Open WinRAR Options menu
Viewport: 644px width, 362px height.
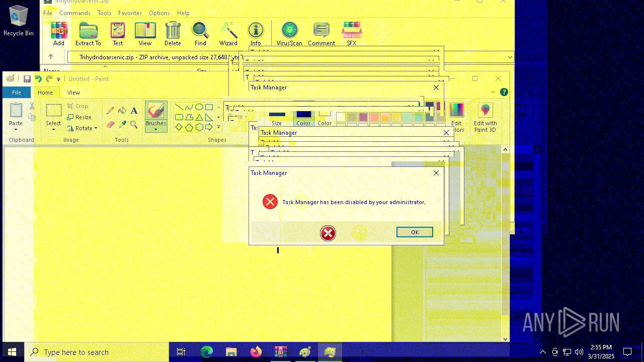(159, 13)
